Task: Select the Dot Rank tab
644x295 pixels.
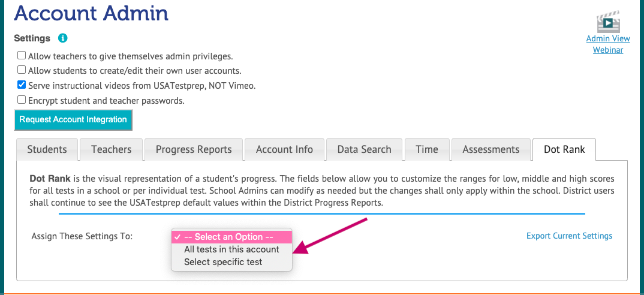Action: pos(564,150)
